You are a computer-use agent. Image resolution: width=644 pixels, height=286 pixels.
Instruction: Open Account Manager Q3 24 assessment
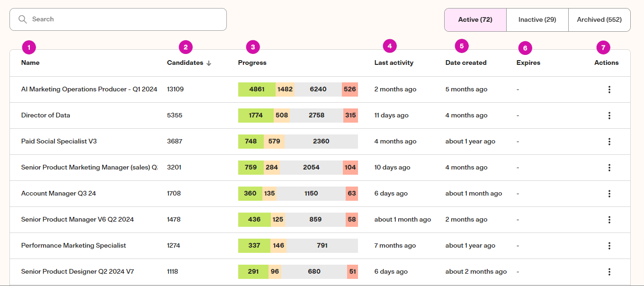click(x=59, y=194)
